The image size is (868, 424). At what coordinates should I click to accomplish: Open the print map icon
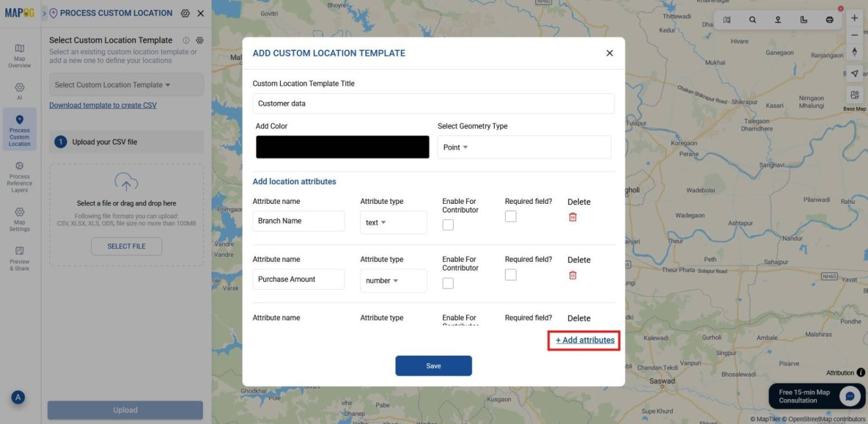(830, 20)
